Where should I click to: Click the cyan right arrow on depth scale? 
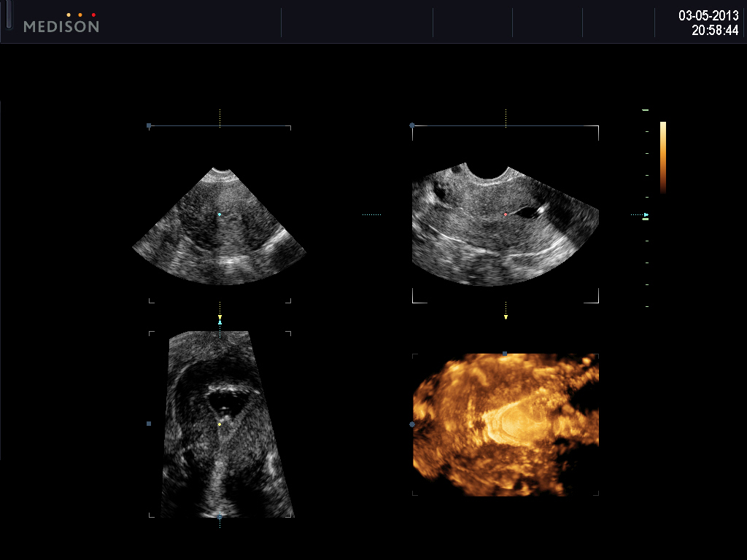(x=646, y=215)
